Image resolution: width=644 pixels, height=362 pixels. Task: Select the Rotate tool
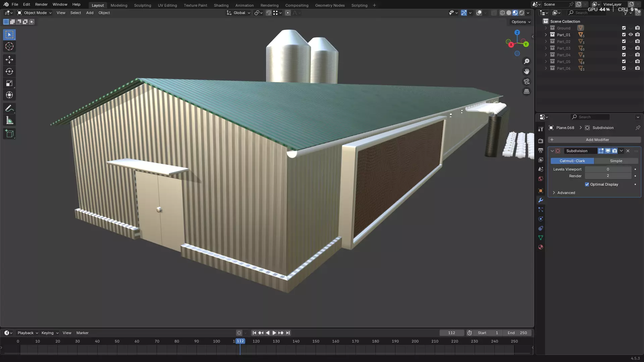[9, 71]
